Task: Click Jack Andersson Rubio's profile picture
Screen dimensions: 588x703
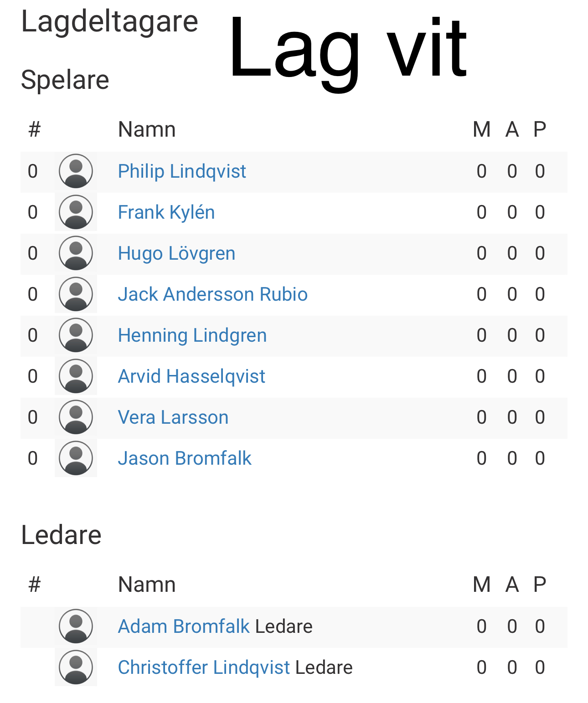Action: [x=76, y=294]
